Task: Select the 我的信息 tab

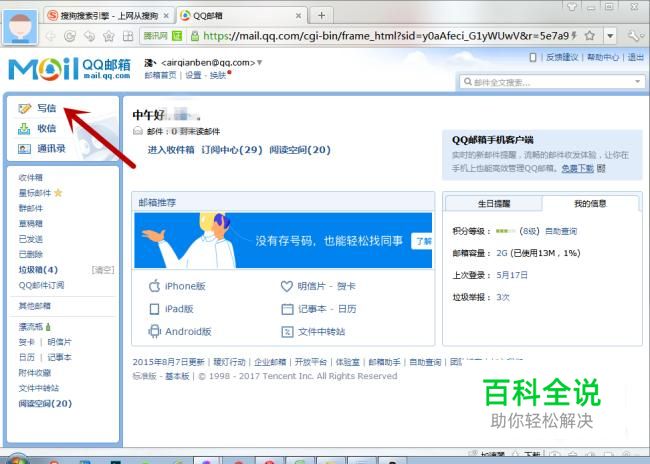Action: coord(590,203)
